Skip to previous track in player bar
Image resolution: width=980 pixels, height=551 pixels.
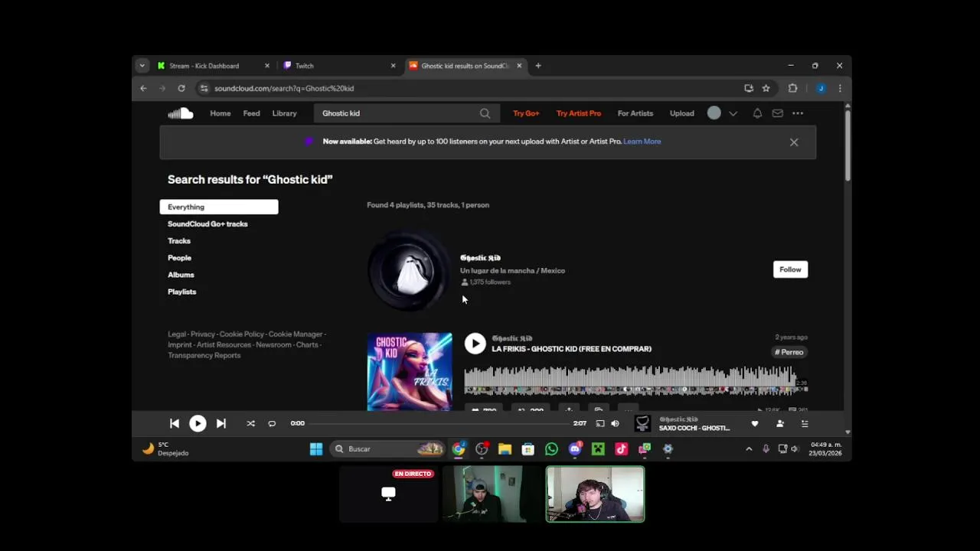pos(175,423)
